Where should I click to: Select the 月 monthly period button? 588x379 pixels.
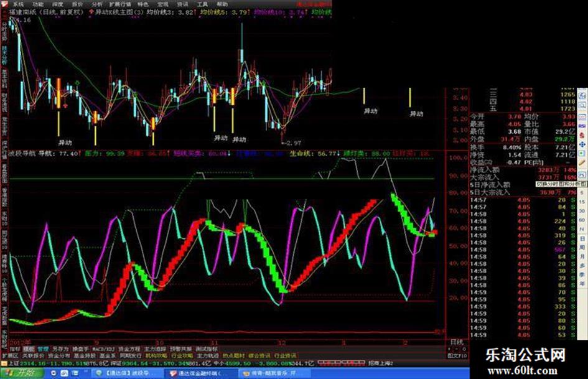582,256
